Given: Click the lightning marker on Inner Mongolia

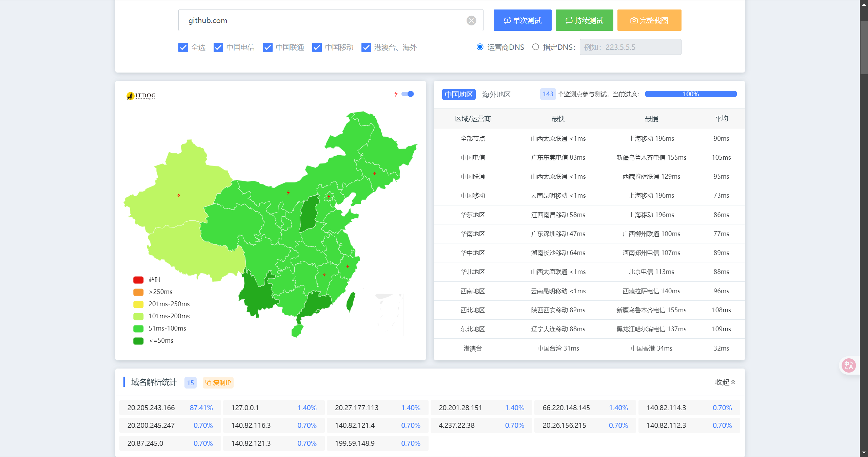Looking at the screenshot, I should point(288,193).
